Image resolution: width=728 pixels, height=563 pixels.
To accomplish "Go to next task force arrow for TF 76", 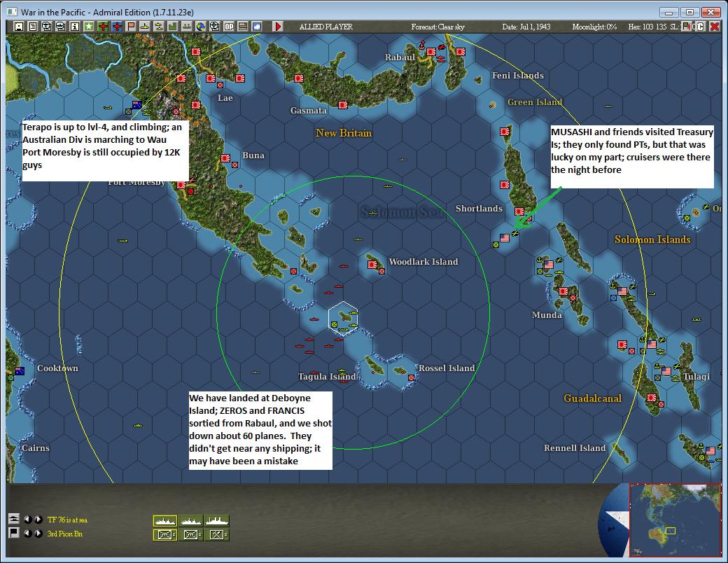I will [x=38, y=520].
